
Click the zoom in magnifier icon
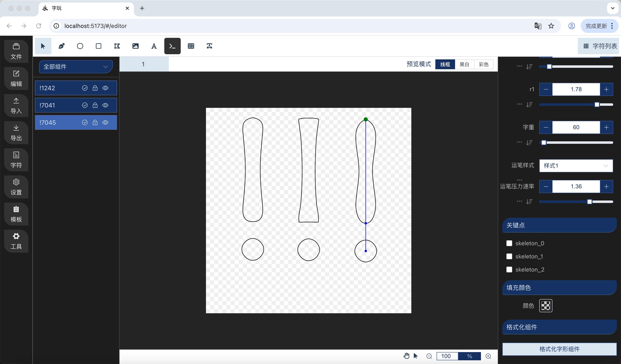coord(488,356)
